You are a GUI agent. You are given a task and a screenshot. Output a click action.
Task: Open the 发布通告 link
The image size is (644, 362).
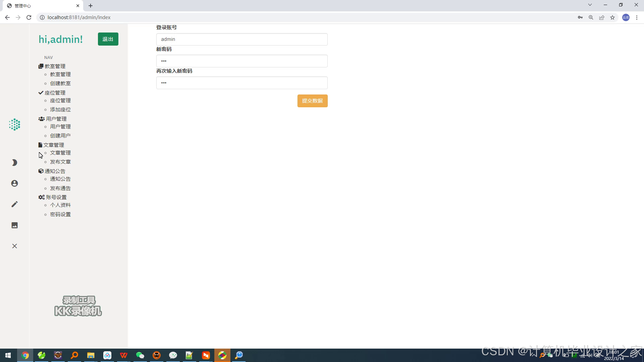point(60,188)
